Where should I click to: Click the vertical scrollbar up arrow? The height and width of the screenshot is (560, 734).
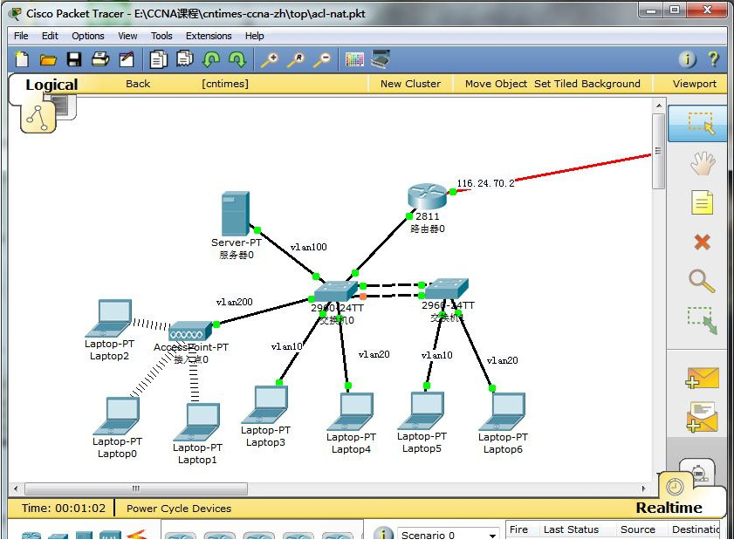click(659, 106)
